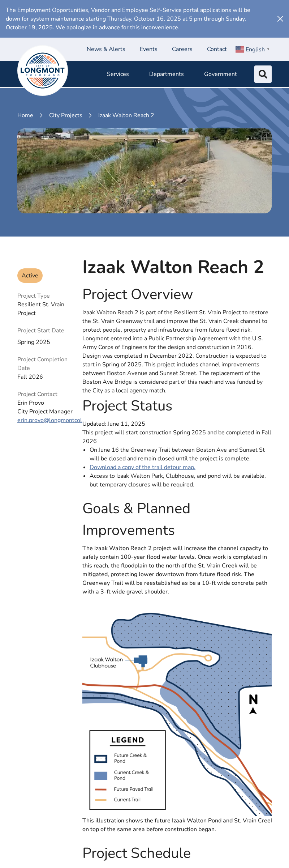Dismiss the maintenance alert banner
The image size is (289, 868).
280,19
